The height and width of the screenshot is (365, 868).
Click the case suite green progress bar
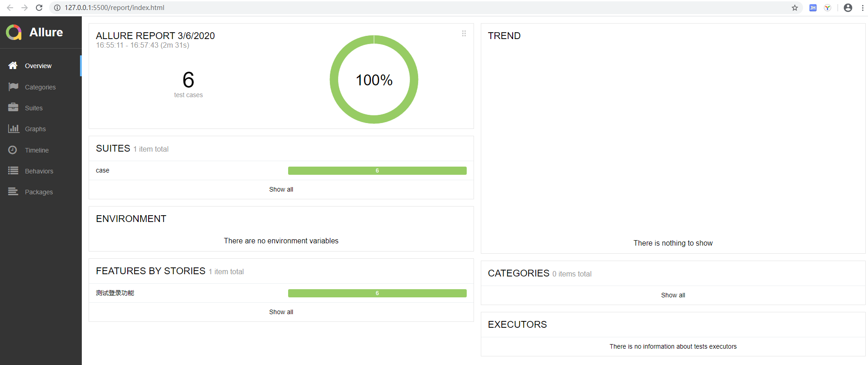pos(377,171)
